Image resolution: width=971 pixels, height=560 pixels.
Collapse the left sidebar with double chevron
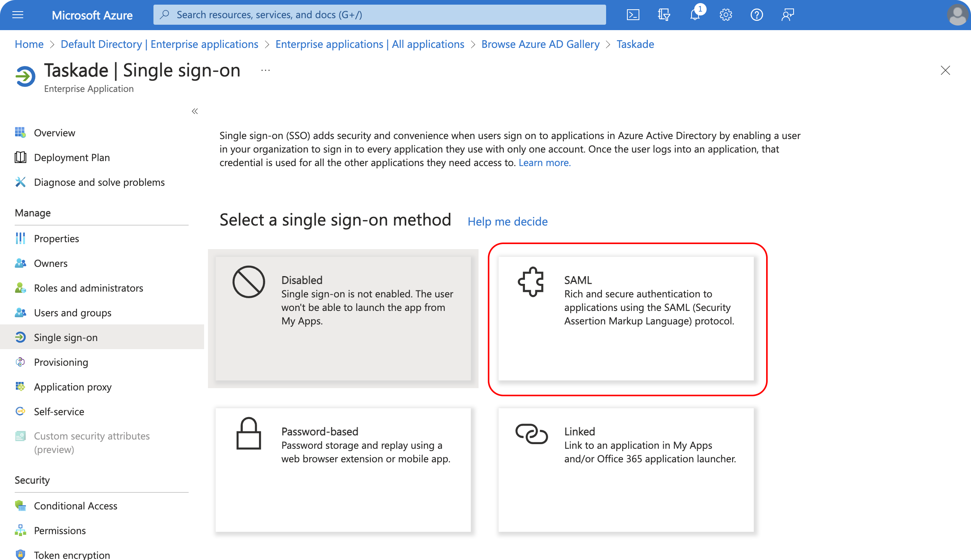195,112
